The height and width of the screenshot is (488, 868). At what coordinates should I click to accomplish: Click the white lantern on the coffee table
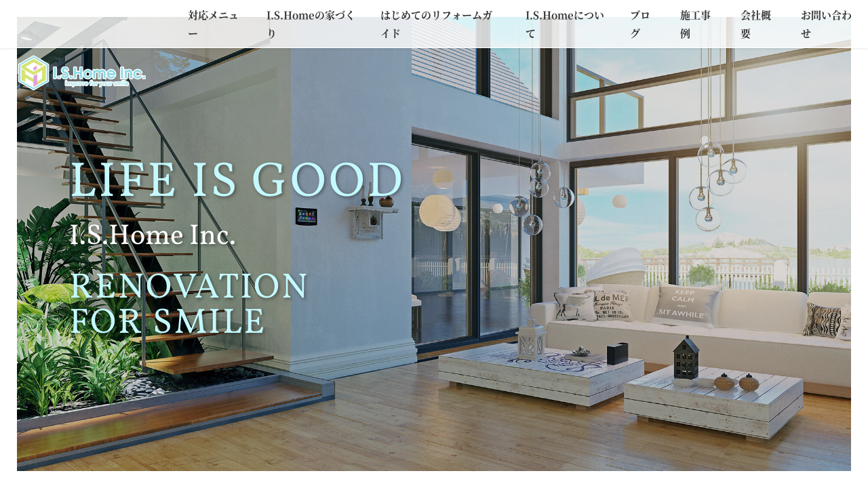click(x=532, y=341)
